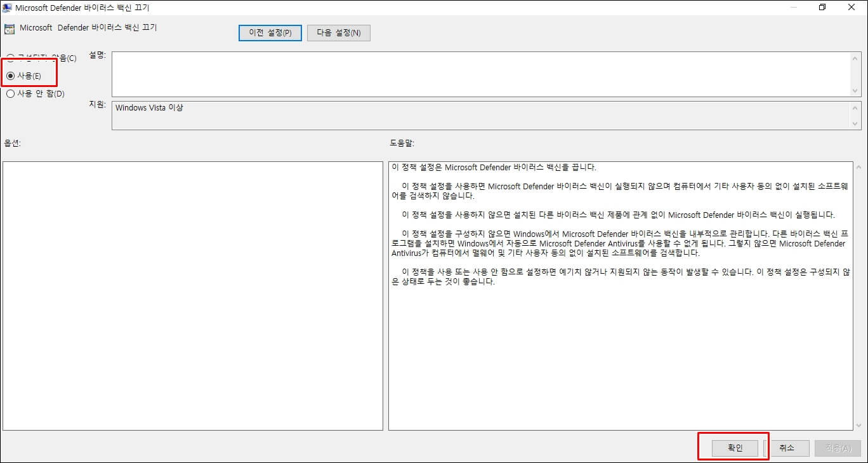Image resolution: width=868 pixels, height=463 pixels.
Task: Click the 적용(A) button
Action: 838,448
